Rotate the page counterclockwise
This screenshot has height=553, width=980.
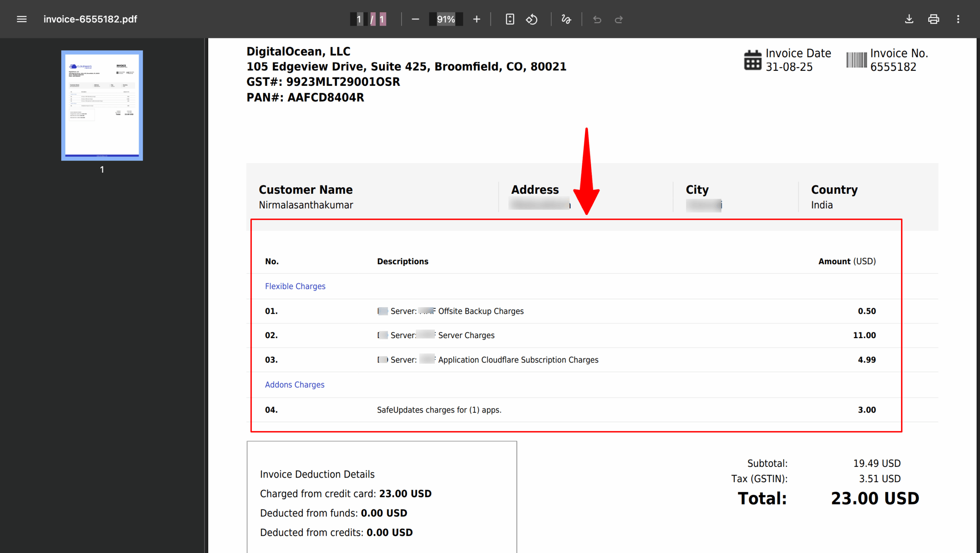click(532, 19)
